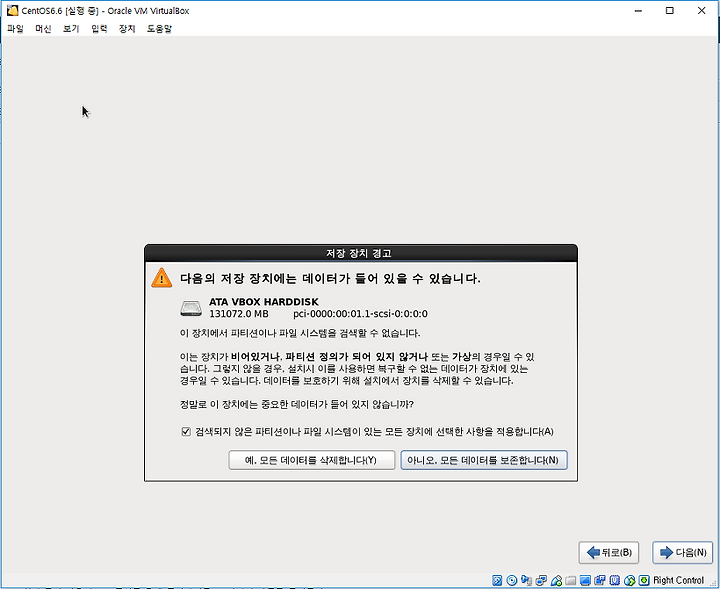Viewport: 720px width, 589px height.
Task: Click the 다음(N) next button
Action: [x=683, y=552]
